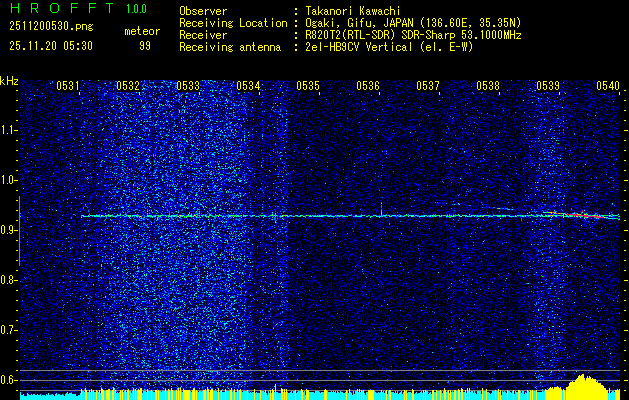Click the Receiving antenna label
This screenshot has height=400, width=629.
point(230,47)
